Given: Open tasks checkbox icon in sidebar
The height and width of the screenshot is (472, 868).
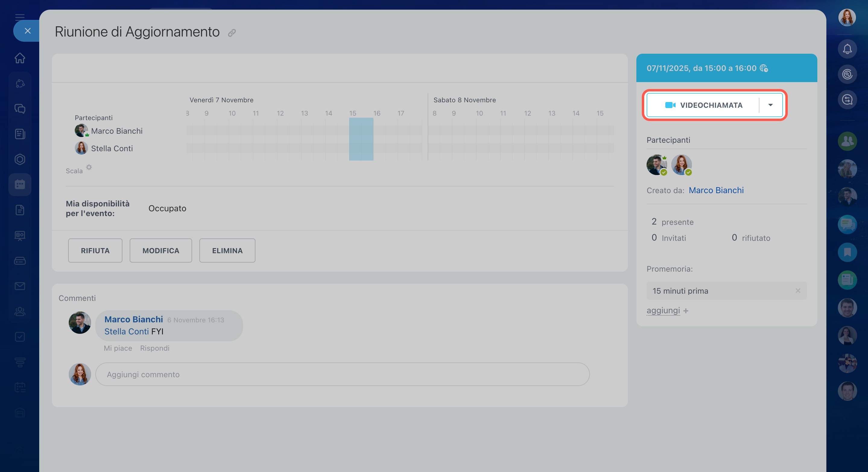Looking at the screenshot, I should (20, 337).
